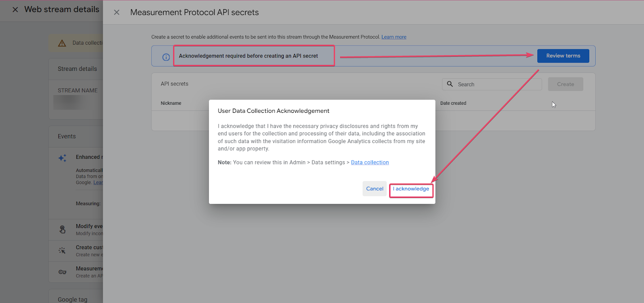Select the Stream details section heading

[x=77, y=69]
